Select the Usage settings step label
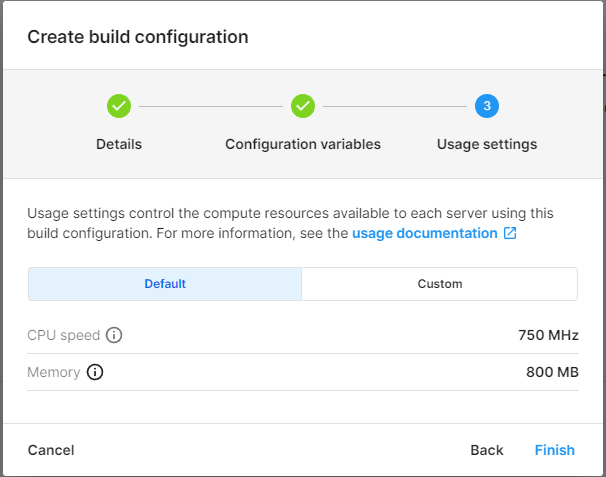Screen dimensions: 606x477 (x=487, y=144)
